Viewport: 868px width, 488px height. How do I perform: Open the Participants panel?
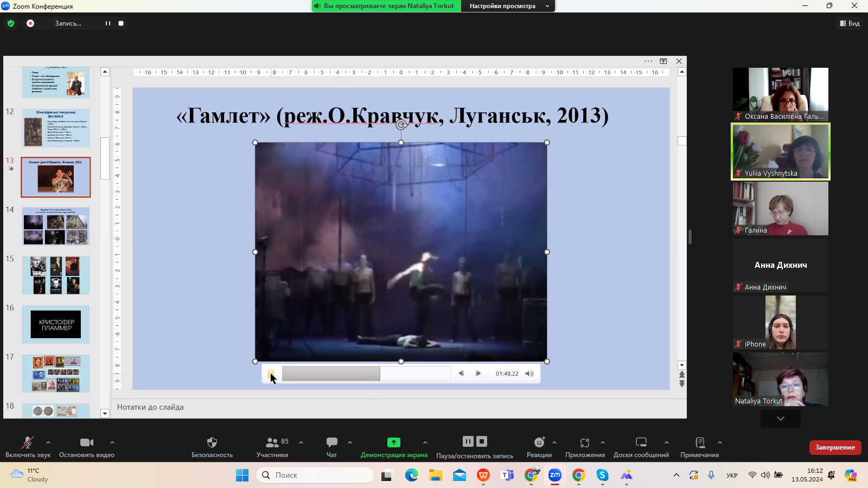point(272,442)
